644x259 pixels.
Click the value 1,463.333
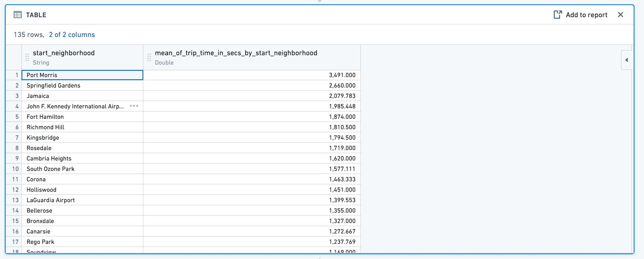342,179
